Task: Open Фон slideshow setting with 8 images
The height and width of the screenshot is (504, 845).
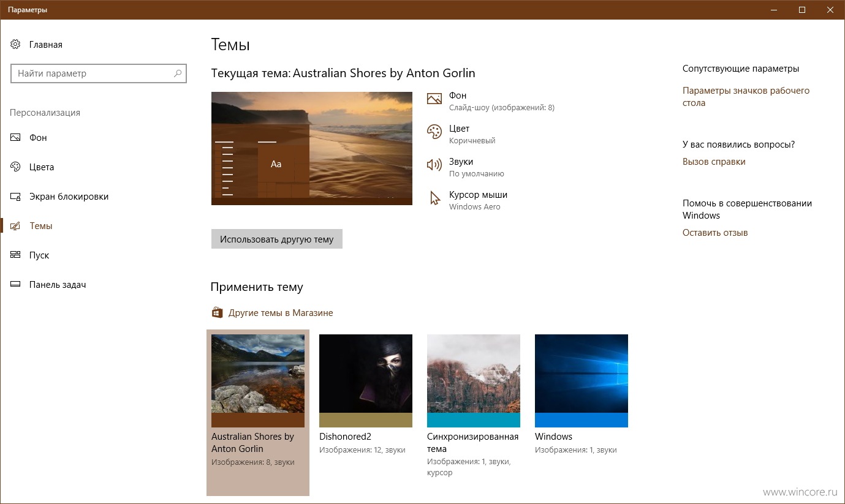Action: pos(491,101)
